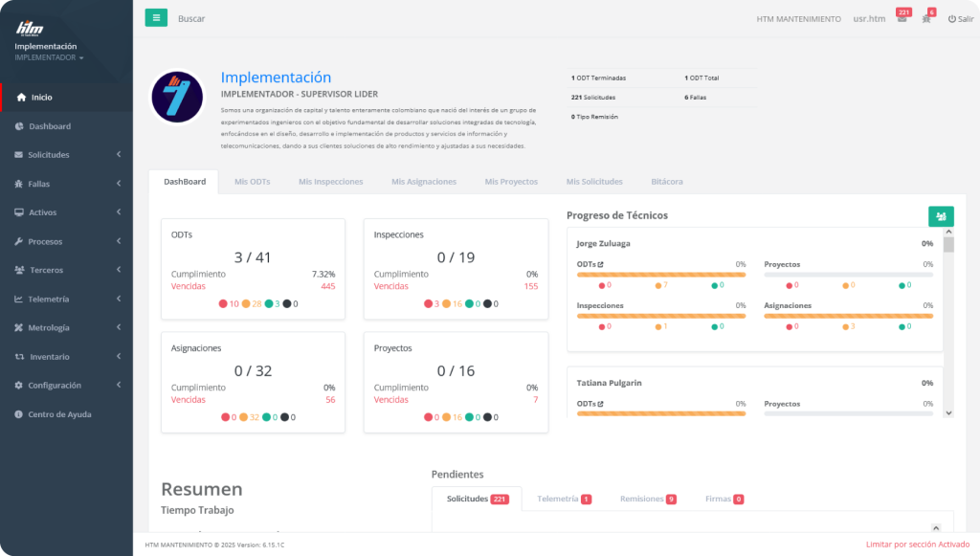
Task: Expand the Telemetría sidebar menu chevron
Action: click(x=118, y=299)
